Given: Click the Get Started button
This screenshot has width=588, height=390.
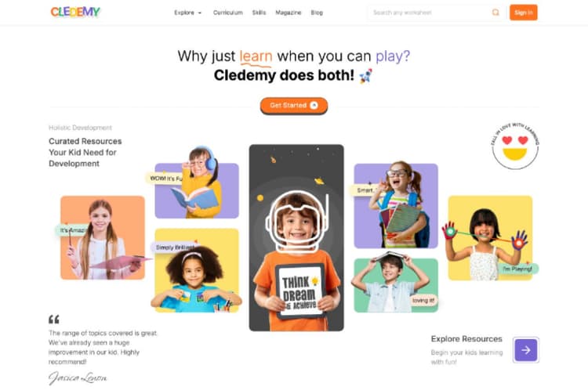Looking at the screenshot, I should (294, 106).
